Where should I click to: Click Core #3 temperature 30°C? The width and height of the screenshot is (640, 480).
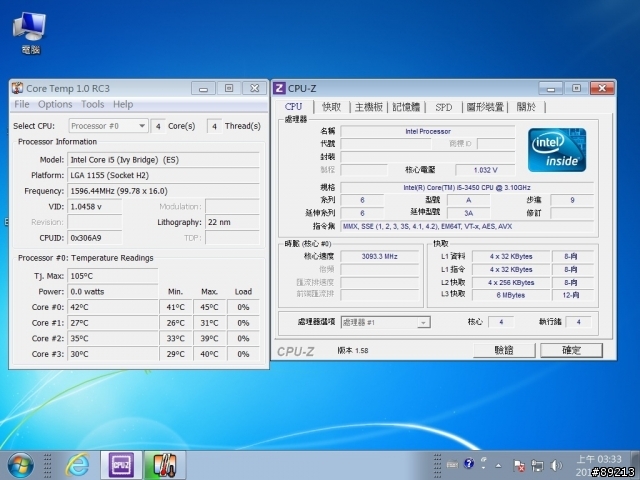click(x=113, y=354)
